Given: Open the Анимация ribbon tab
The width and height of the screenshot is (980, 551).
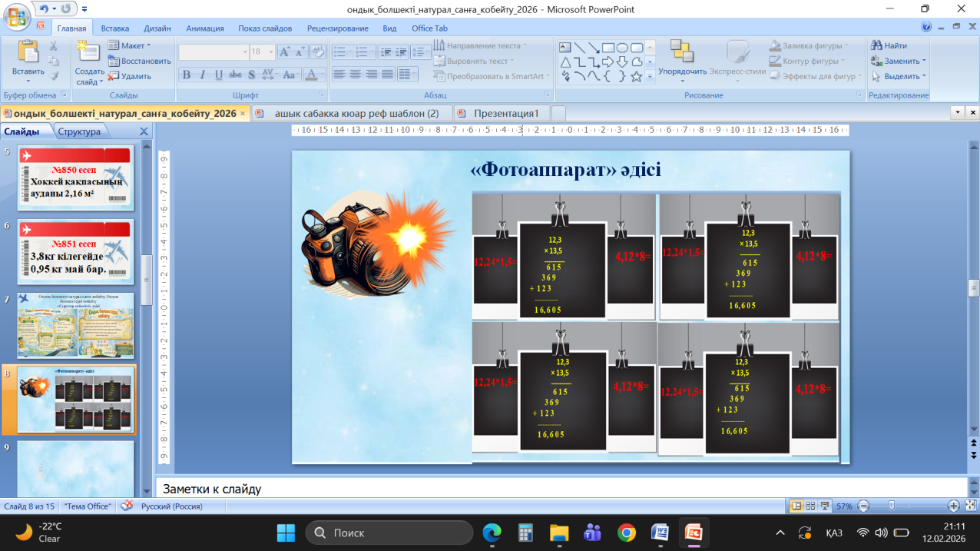Looking at the screenshot, I should (205, 28).
